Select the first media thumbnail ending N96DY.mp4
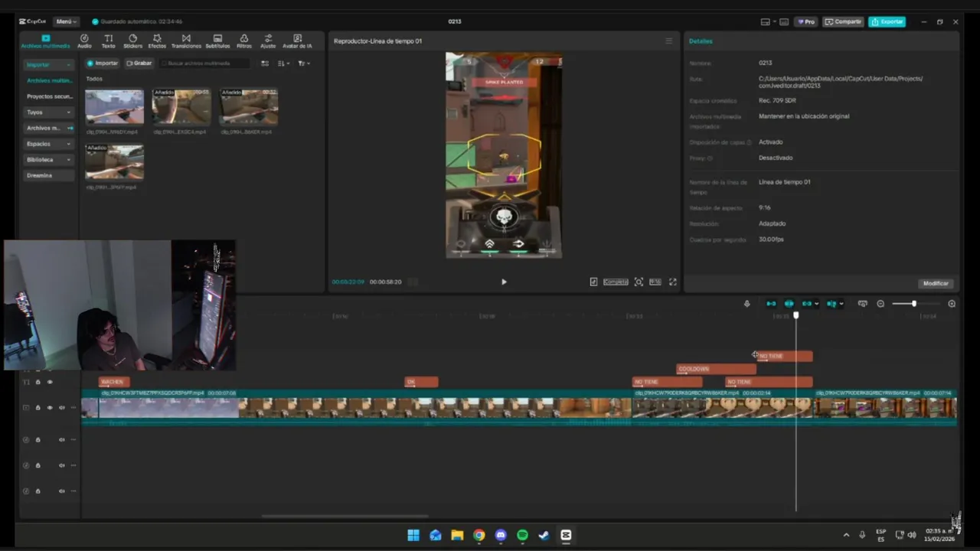The height and width of the screenshot is (551, 980). 114,106
